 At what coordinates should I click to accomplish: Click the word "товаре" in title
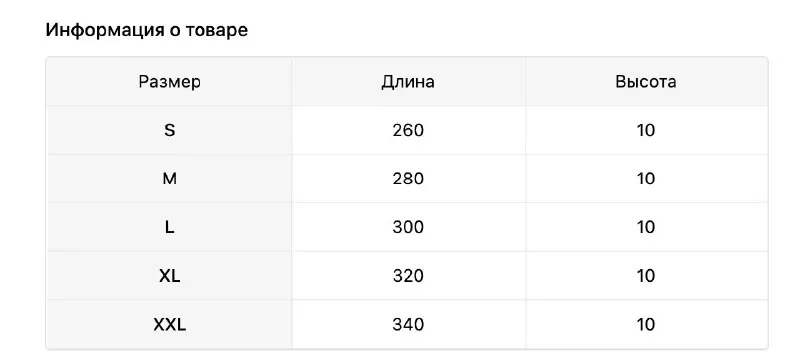click(216, 31)
